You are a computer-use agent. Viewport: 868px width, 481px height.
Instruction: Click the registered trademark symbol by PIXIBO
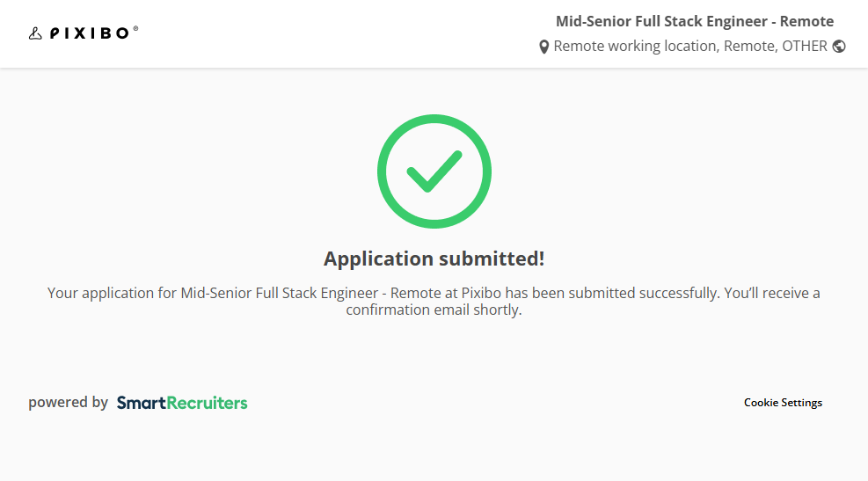click(135, 29)
